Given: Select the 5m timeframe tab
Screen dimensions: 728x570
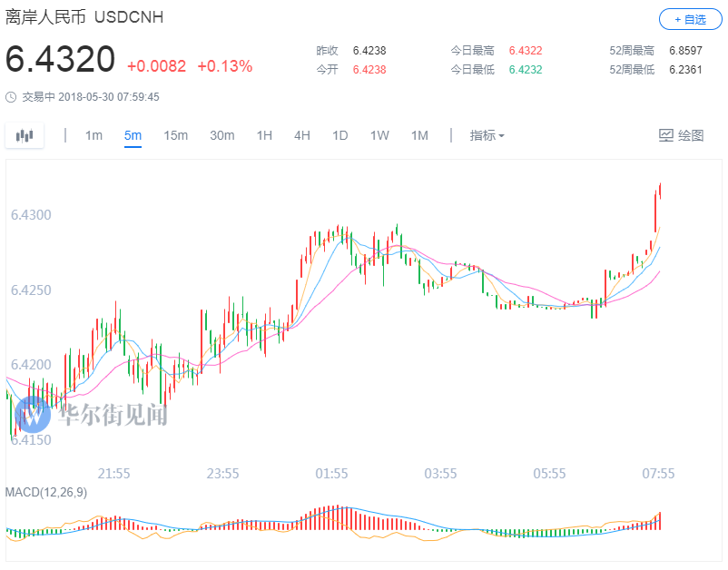Looking at the screenshot, I should click(x=133, y=135).
